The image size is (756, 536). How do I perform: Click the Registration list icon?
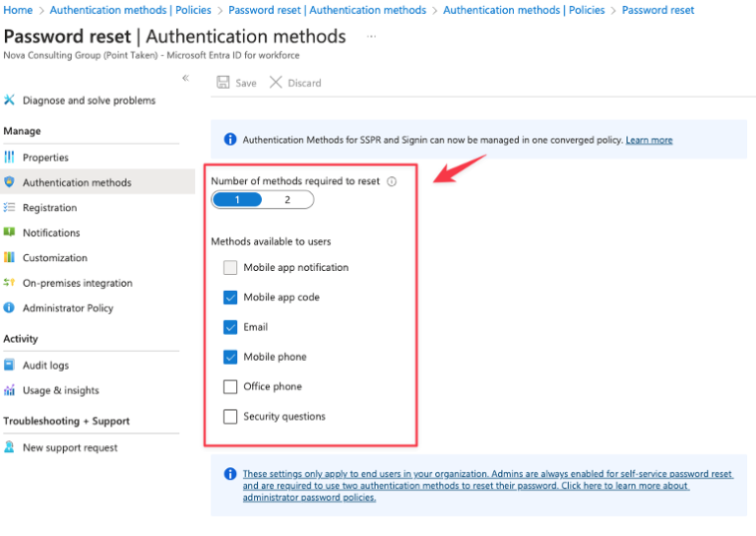(x=10, y=208)
